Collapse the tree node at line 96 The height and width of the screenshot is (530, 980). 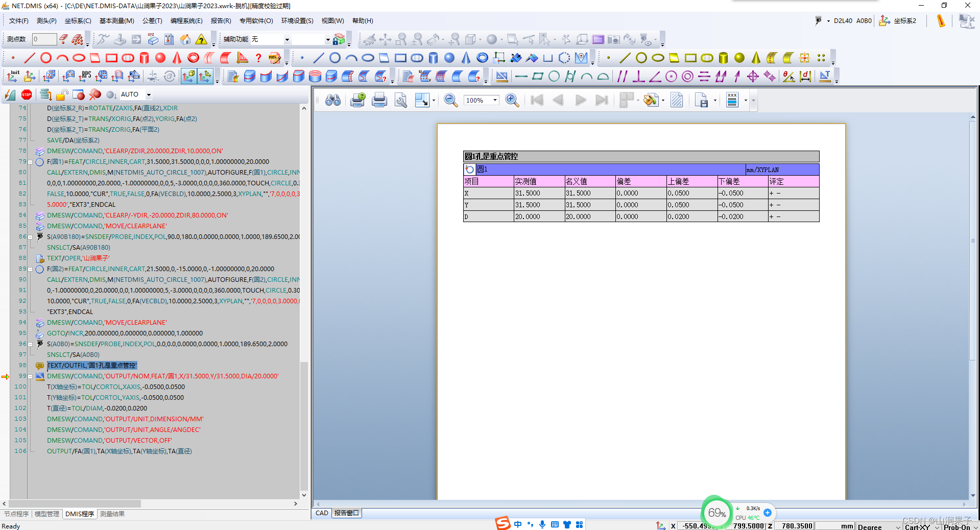pyautogui.click(x=30, y=344)
